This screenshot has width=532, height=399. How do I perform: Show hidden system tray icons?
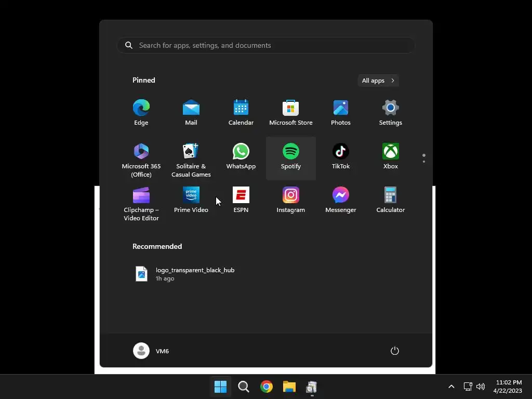(451, 387)
